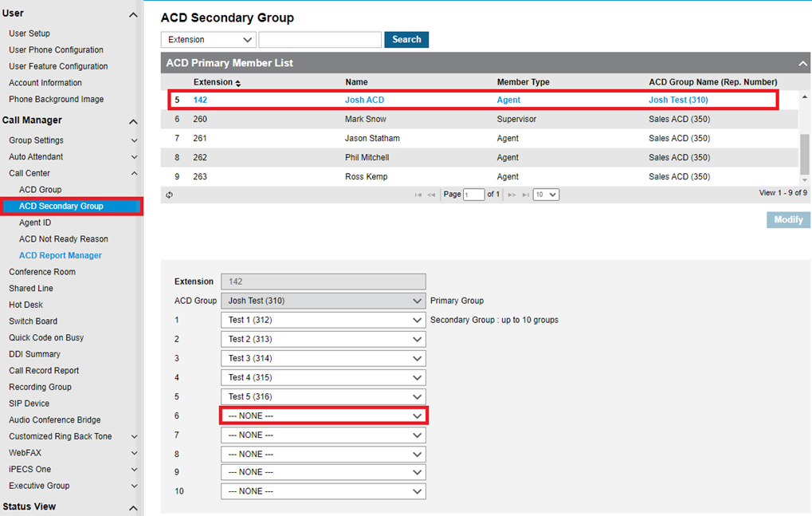The image size is (812, 516).
Task: Collapse the Call Manager sidebar section
Action: coord(133,121)
